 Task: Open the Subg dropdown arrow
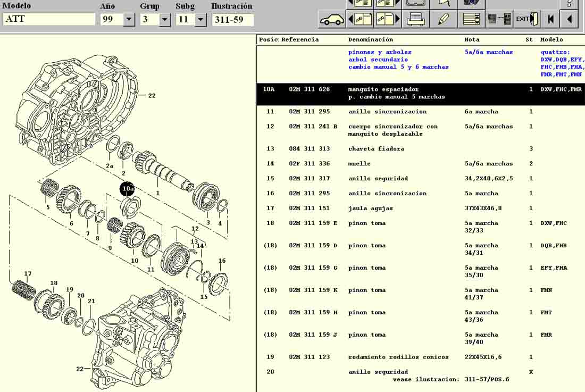tap(200, 20)
